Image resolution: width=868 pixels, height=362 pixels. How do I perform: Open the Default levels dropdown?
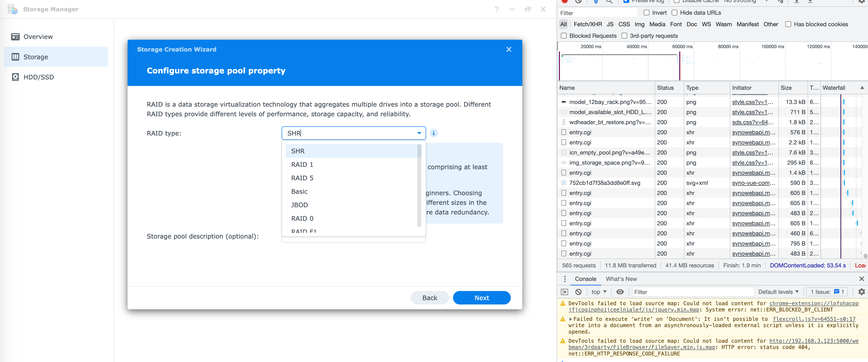(778, 292)
